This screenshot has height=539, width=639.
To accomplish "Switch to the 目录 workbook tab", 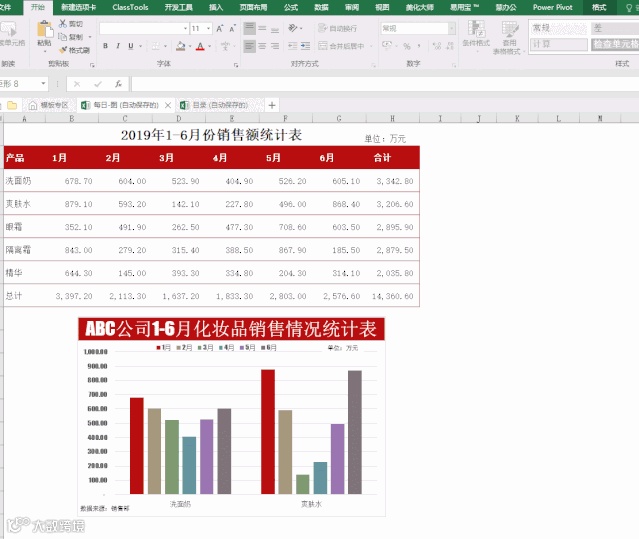I will (219, 105).
